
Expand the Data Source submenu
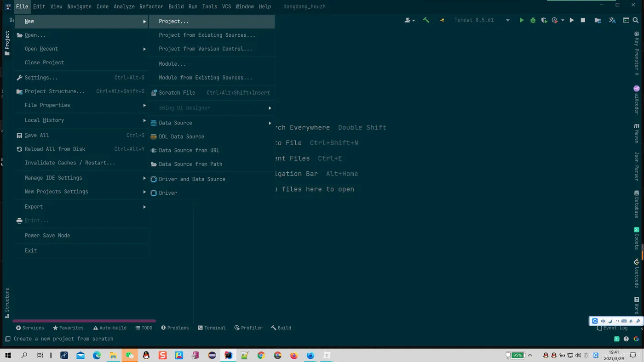[x=212, y=123]
